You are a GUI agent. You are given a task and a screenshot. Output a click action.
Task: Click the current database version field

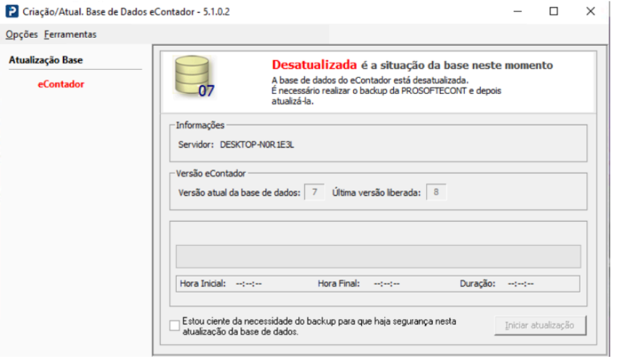coord(314,193)
